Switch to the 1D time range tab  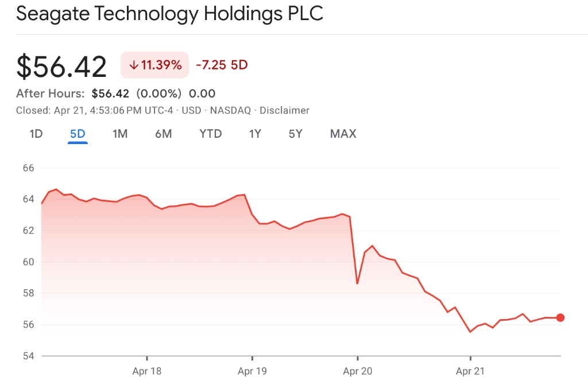[x=36, y=134]
